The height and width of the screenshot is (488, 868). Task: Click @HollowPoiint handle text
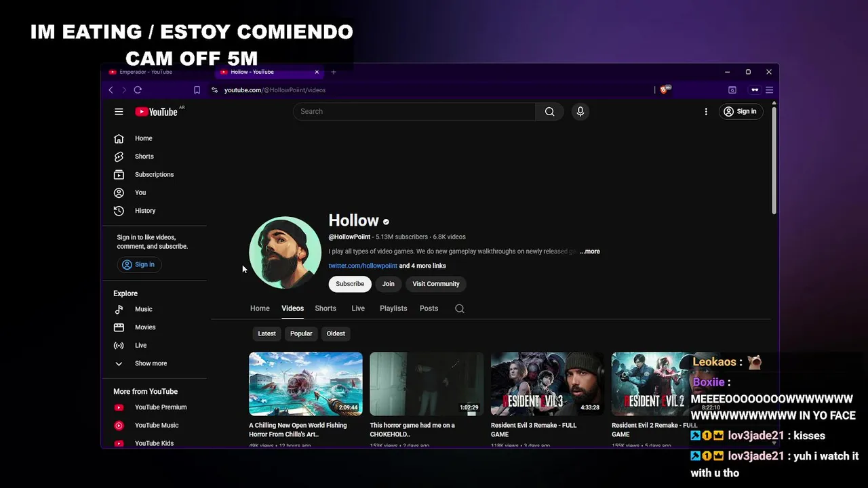(x=349, y=237)
